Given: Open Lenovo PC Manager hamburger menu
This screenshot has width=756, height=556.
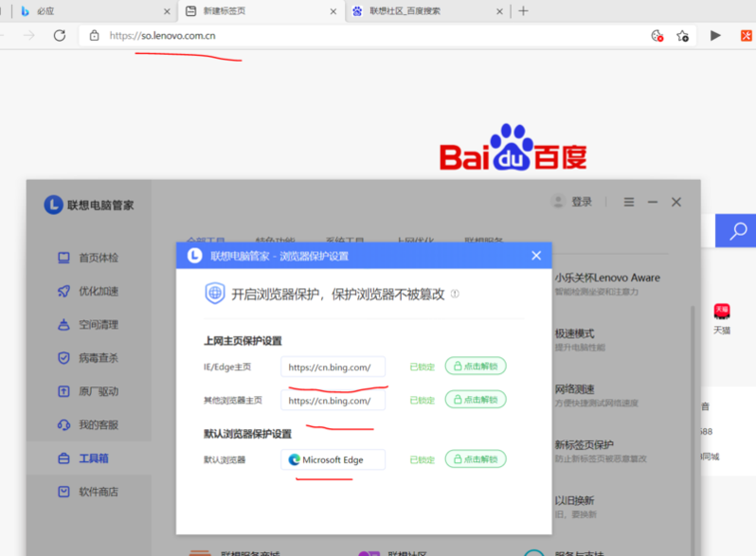Looking at the screenshot, I should 628,203.
